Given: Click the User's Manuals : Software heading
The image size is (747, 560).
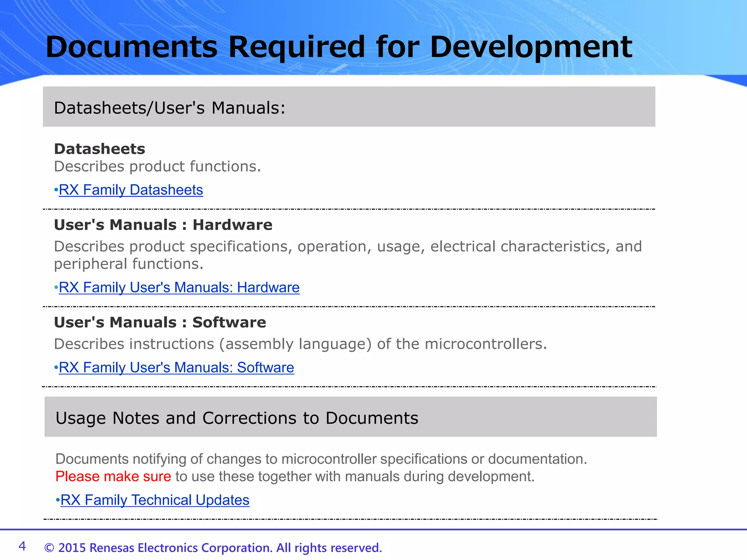Looking at the screenshot, I should click(x=160, y=323).
